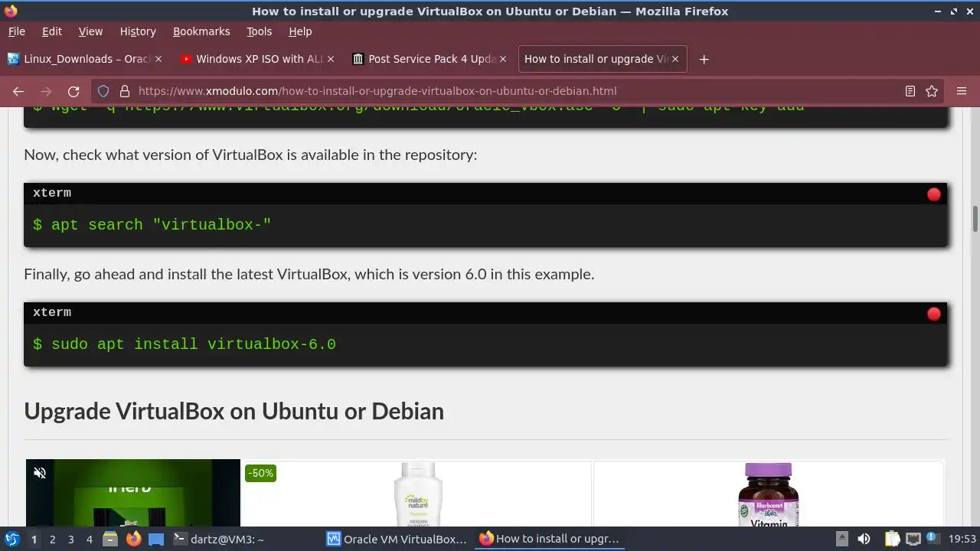Click red dot on sudo apt install xterm block
This screenshot has height=551, width=980.
click(x=934, y=314)
